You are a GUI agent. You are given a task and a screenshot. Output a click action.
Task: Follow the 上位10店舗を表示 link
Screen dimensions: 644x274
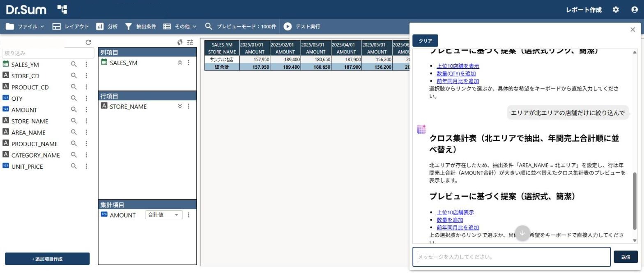click(x=458, y=66)
